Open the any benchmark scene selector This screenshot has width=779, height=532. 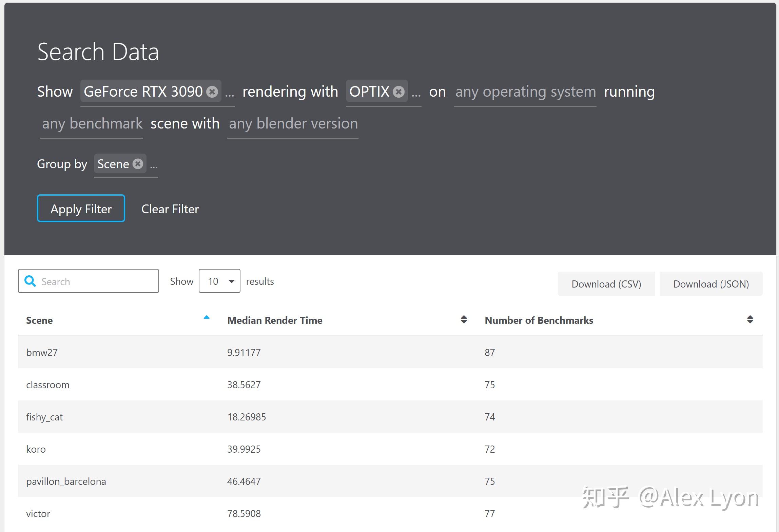92,124
